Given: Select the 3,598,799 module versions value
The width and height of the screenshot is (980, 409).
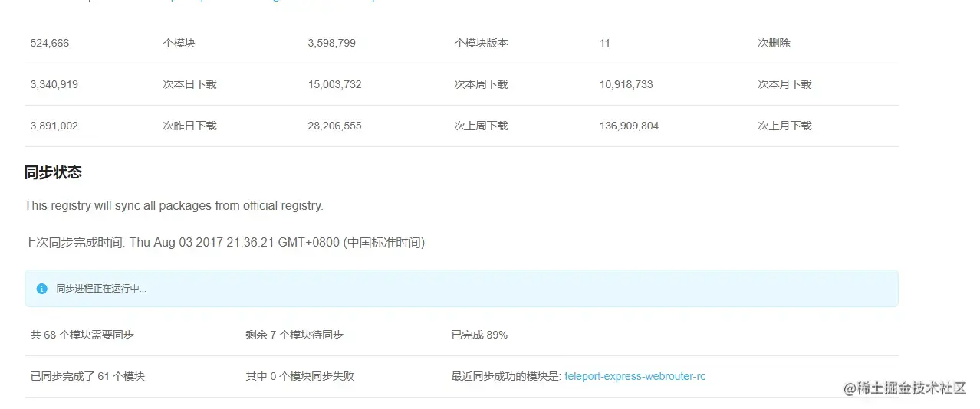Looking at the screenshot, I should coord(332,43).
